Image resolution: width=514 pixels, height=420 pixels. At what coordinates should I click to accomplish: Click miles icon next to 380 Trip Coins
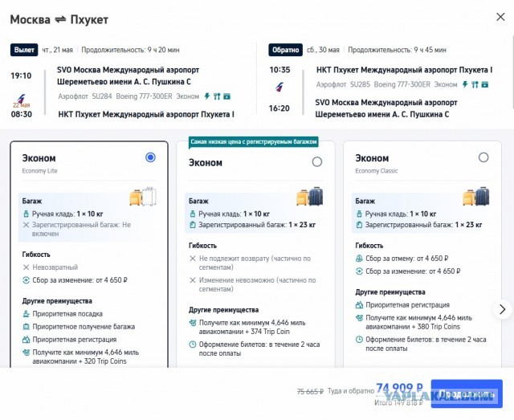[359, 318]
